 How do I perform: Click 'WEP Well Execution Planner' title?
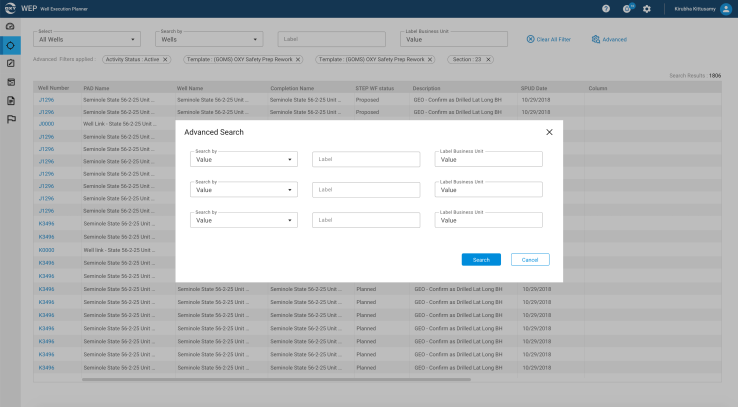[x=54, y=8]
